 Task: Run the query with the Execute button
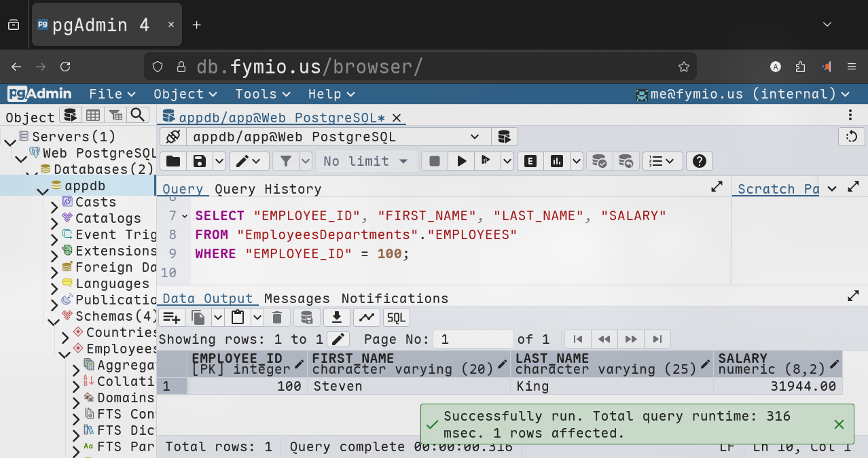462,161
